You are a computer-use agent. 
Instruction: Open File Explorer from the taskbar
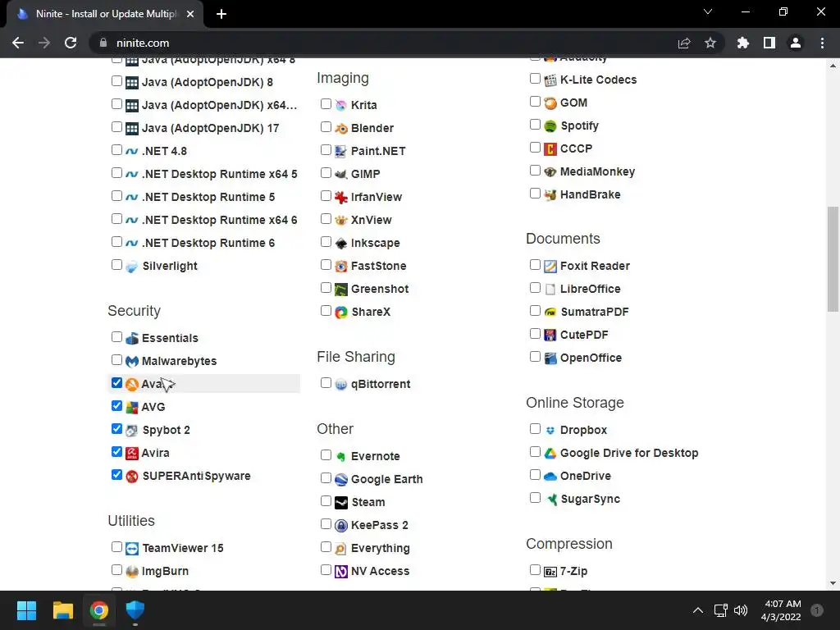click(62, 610)
